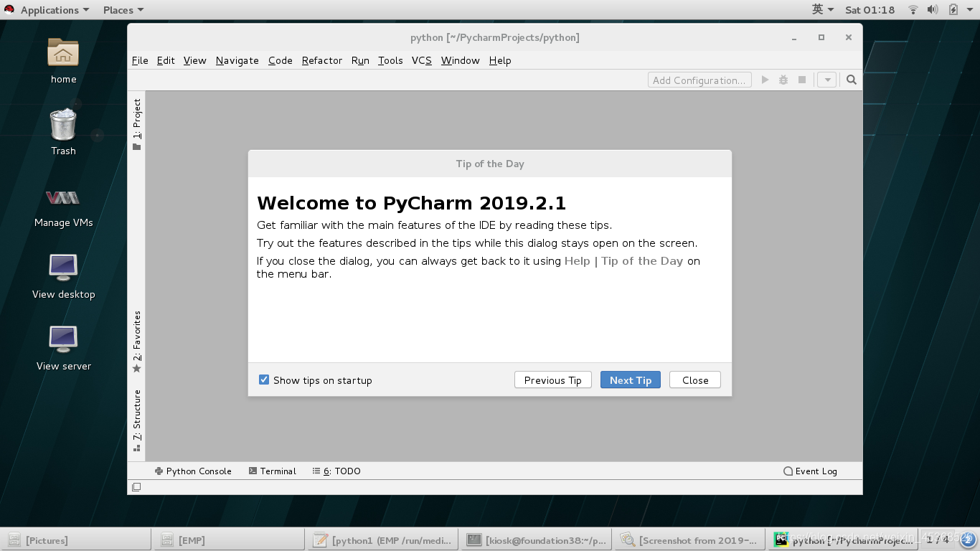
Task: Open the File menu
Action: (140, 60)
